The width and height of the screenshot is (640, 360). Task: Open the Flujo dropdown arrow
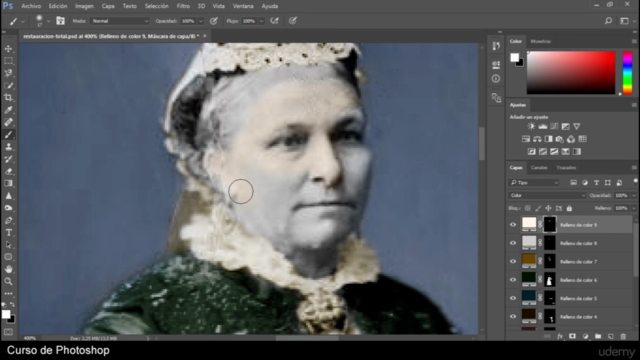pos(262,21)
